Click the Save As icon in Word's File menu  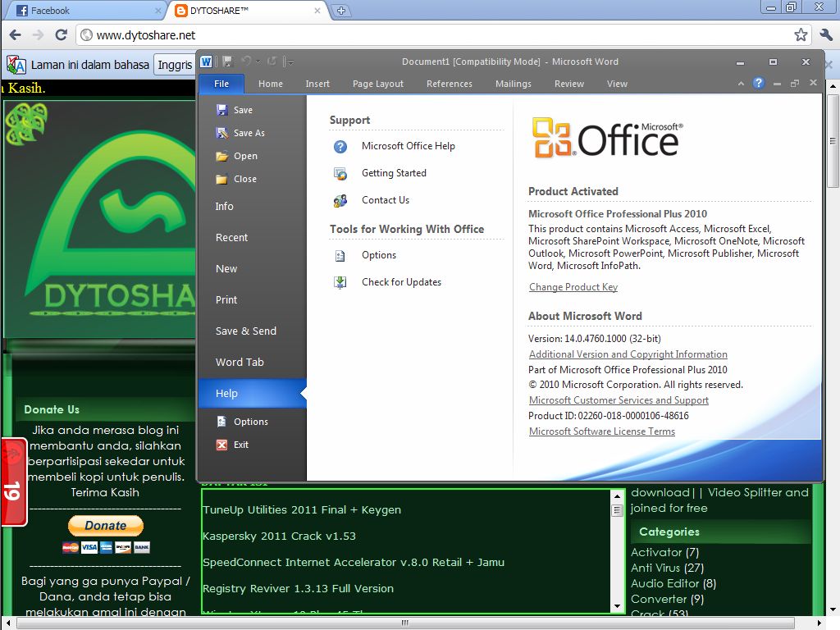click(x=221, y=133)
